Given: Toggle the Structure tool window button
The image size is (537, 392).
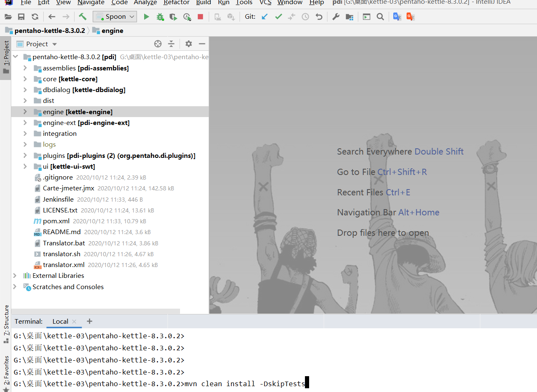Looking at the screenshot, I should (x=6, y=324).
